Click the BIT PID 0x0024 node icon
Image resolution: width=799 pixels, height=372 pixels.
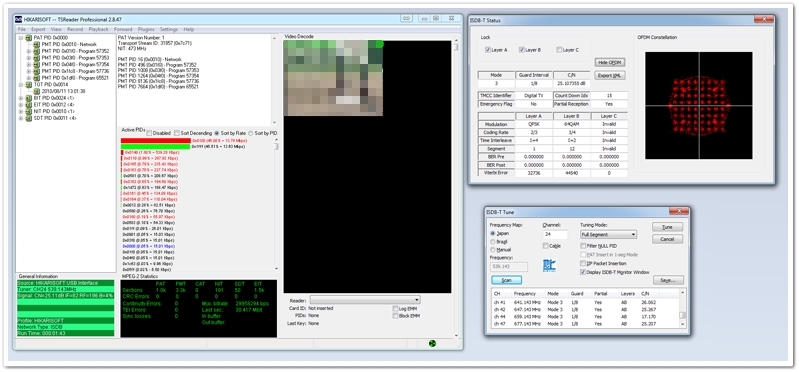click(29, 98)
